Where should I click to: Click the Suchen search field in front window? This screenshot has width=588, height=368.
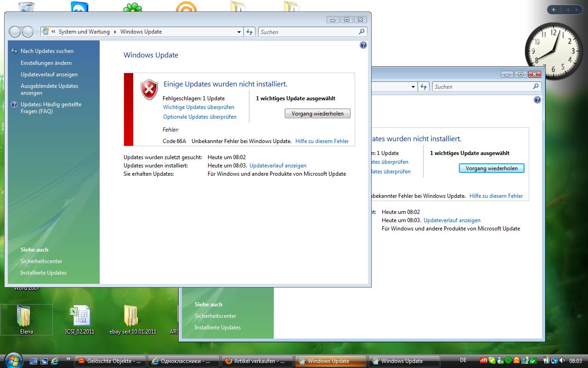pos(308,32)
